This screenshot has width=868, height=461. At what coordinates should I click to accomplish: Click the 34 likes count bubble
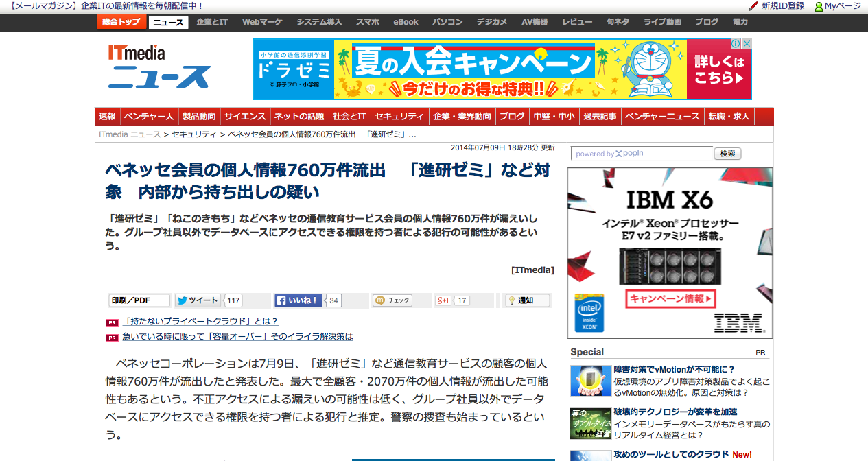[333, 300]
